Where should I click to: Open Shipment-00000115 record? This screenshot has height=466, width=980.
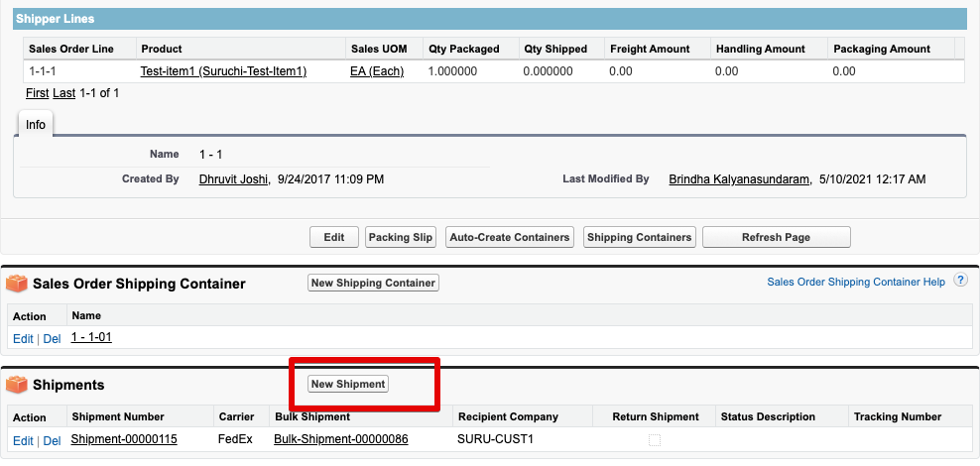[124, 439]
